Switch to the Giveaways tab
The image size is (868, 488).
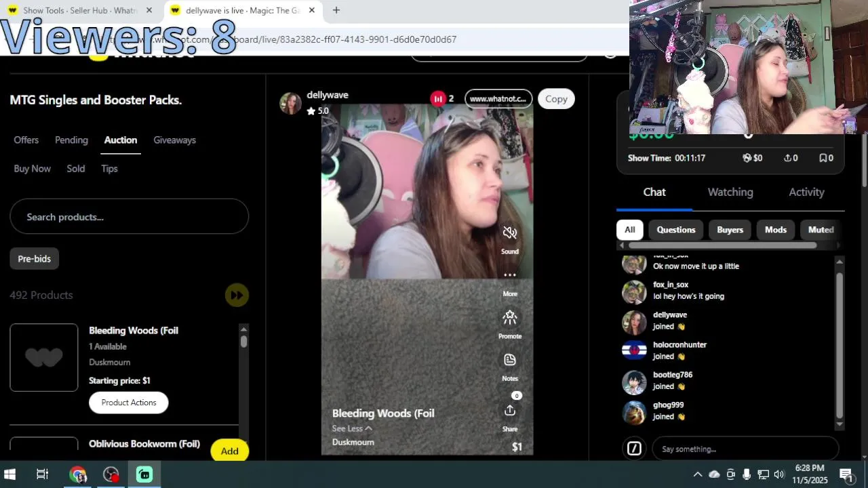(174, 140)
